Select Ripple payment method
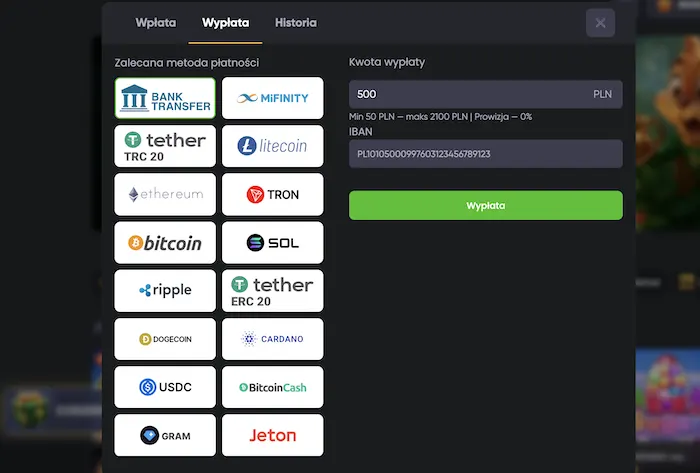700x473 pixels. pos(165,291)
